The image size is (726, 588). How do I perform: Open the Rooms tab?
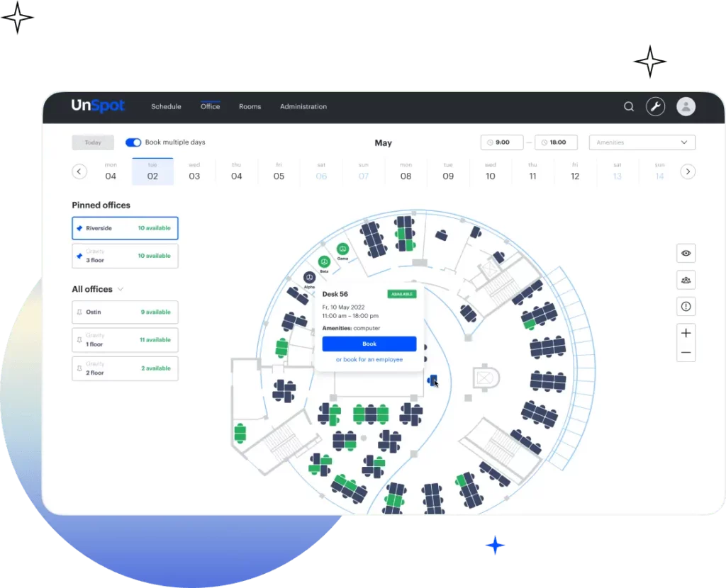[x=250, y=107]
